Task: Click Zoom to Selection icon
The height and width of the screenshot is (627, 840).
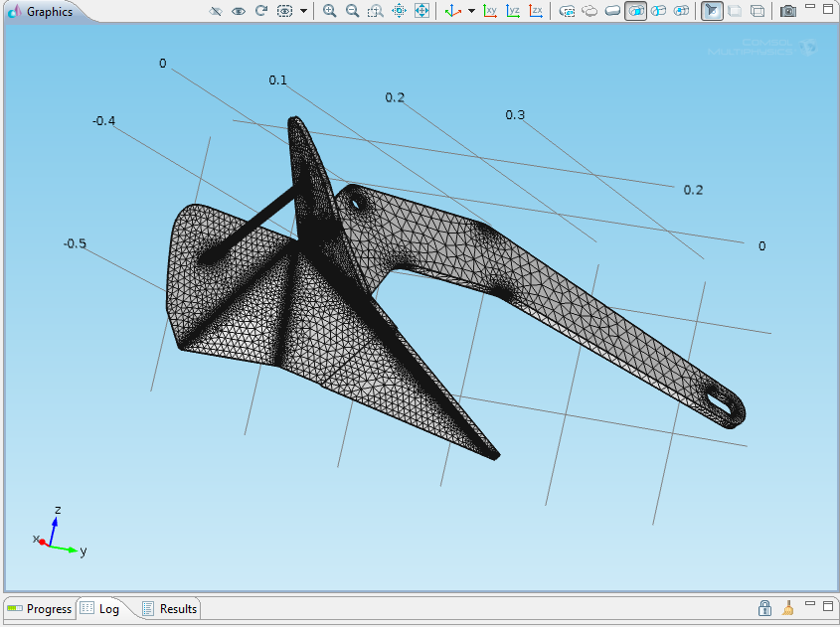Action: [399, 11]
